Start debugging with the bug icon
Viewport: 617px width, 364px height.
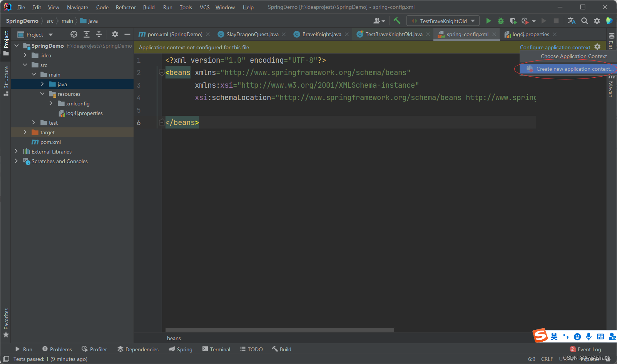pos(500,21)
